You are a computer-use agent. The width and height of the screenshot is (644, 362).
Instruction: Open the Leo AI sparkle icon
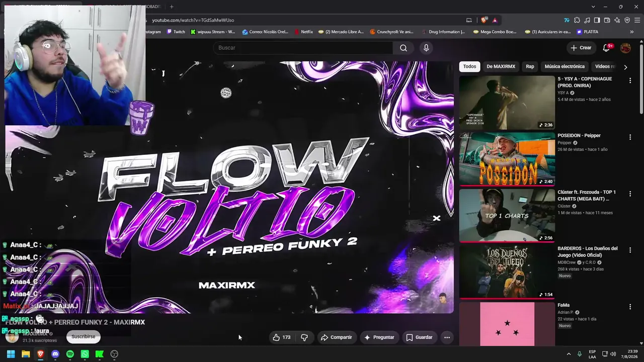pyautogui.click(x=617, y=20)
